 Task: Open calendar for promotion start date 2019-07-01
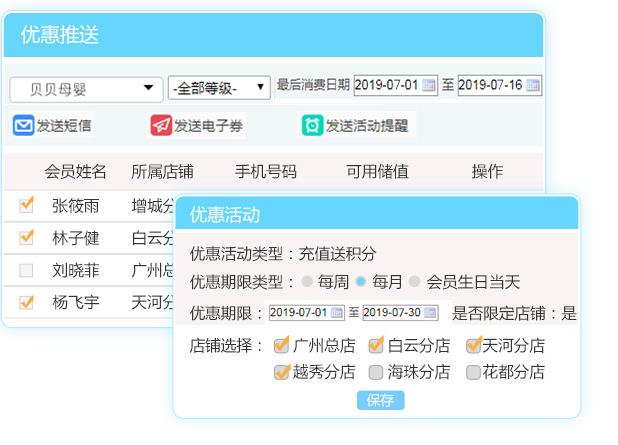click(337, 313)
